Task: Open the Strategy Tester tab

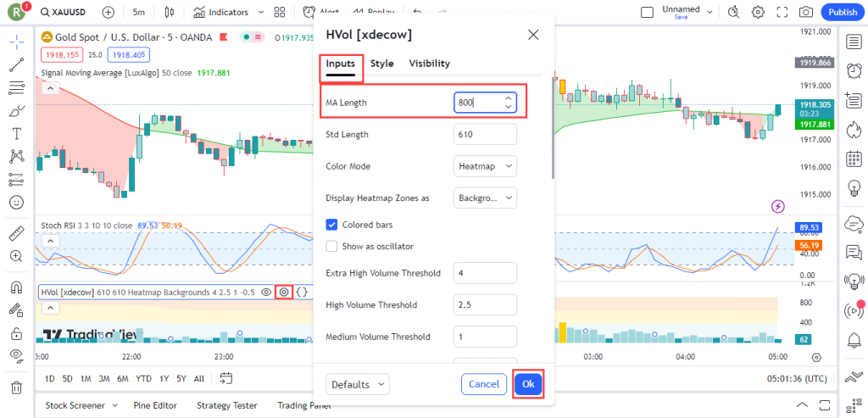Action: pos(228,405)
